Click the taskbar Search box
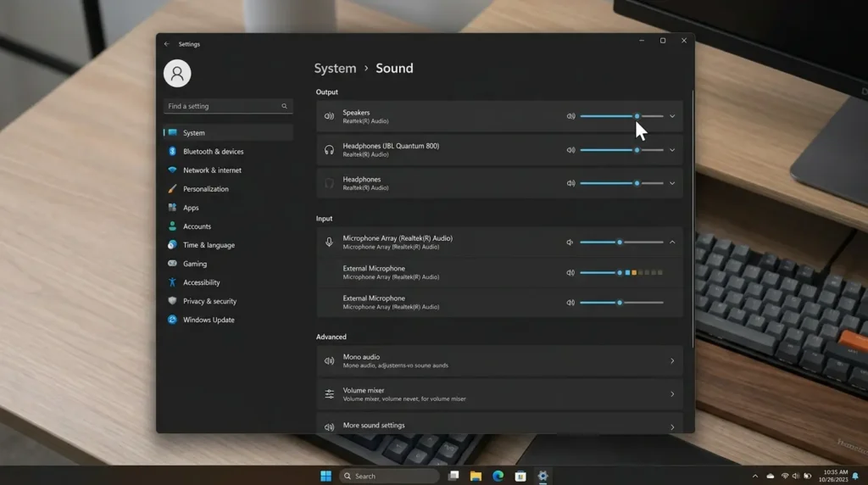 [389, 477]
